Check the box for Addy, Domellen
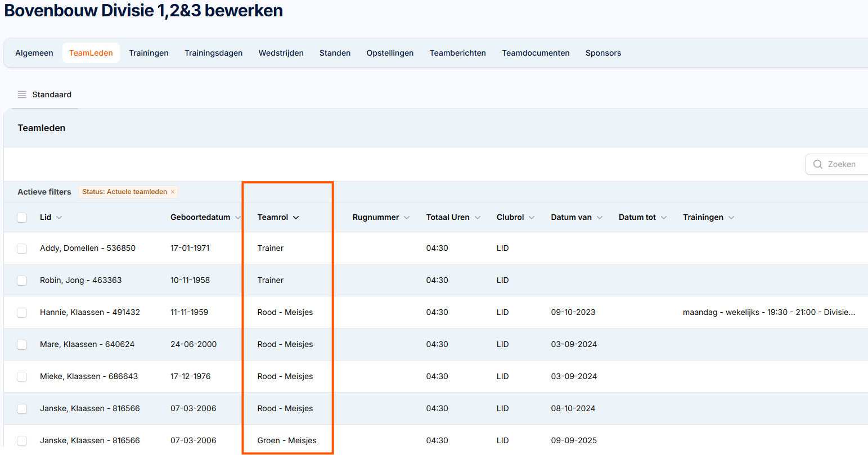 pyautogui.click(x=22, y=249)
